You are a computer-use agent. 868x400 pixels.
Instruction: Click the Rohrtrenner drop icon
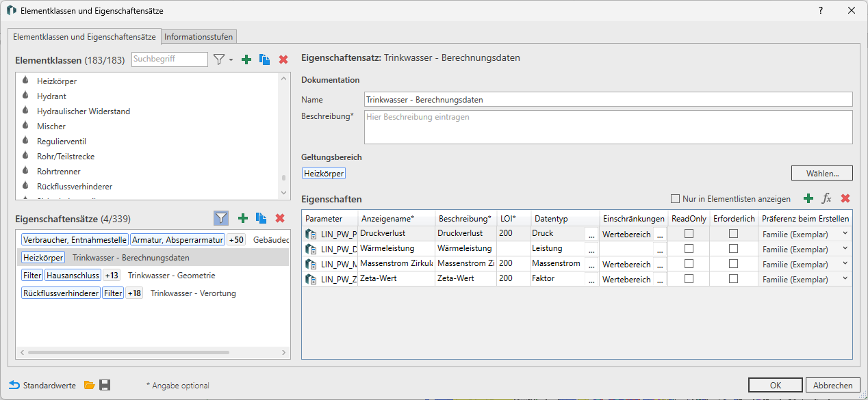tap(26, 171)
